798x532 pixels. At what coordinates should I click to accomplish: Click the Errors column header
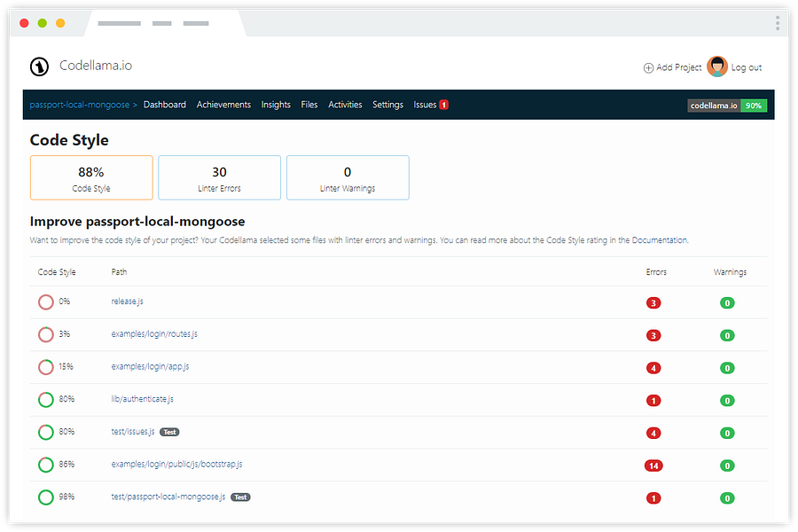coord(656,272)
